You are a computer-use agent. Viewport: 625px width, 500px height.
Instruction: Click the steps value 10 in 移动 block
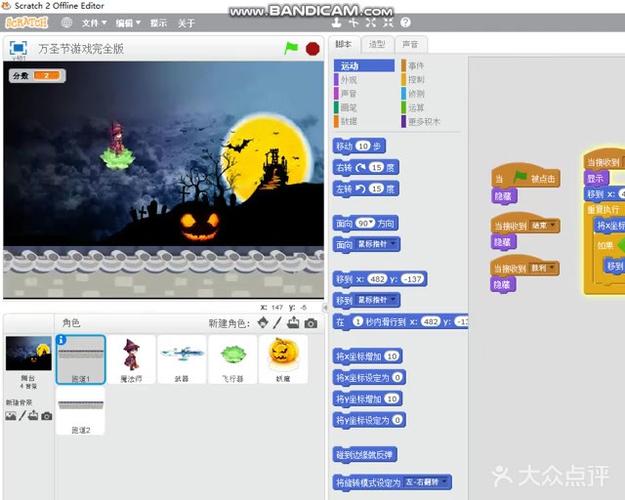pos(363,146)
